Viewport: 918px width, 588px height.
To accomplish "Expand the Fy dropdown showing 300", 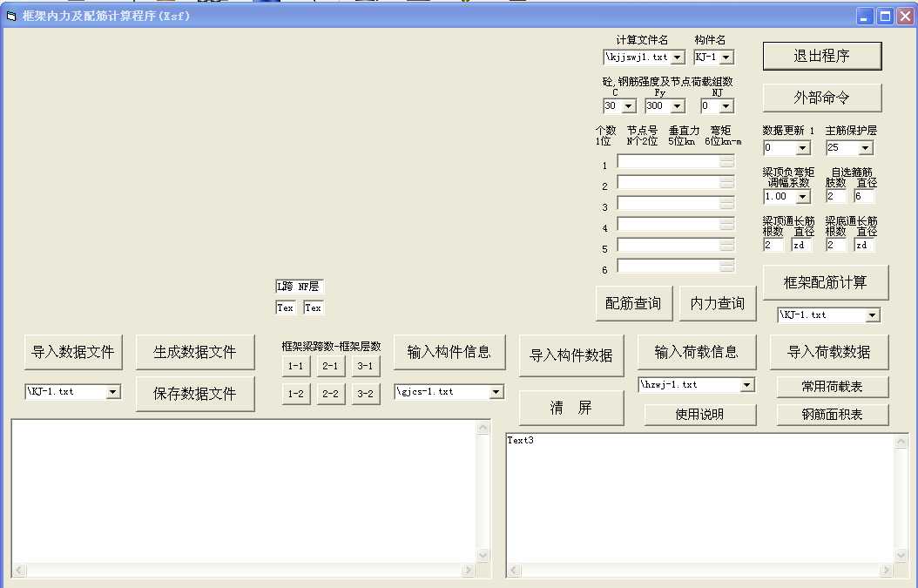I will (x=678, y=106).
